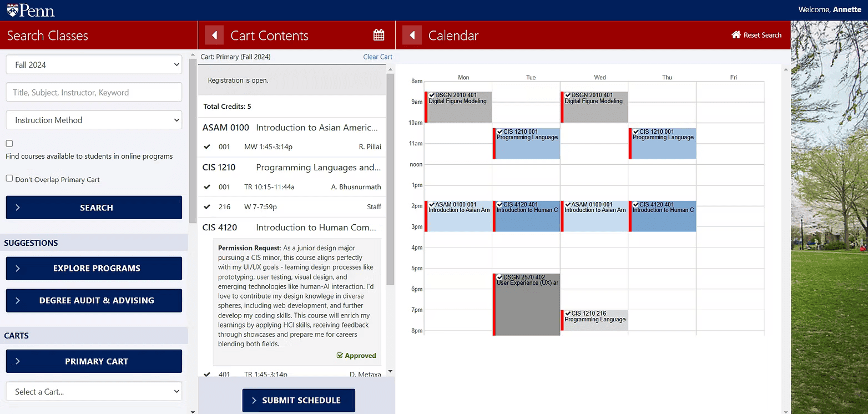
Task: Submit the schedule
Action: click(299, 401)
